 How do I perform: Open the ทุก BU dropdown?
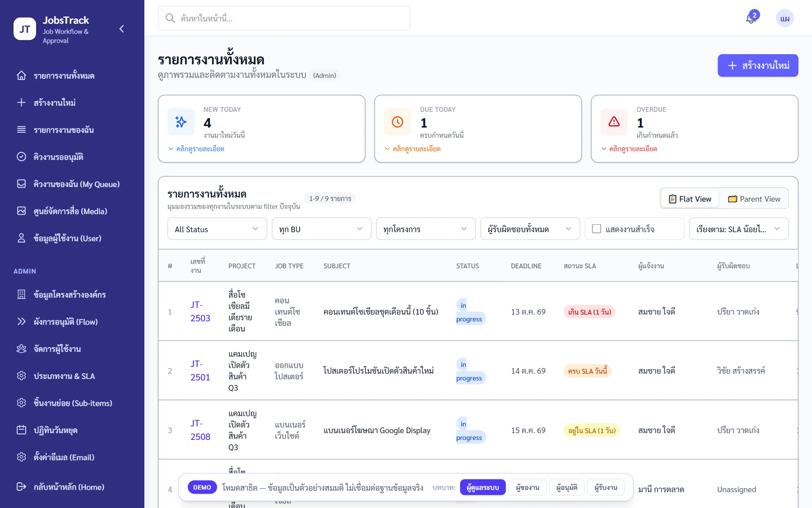pos(321,229)
